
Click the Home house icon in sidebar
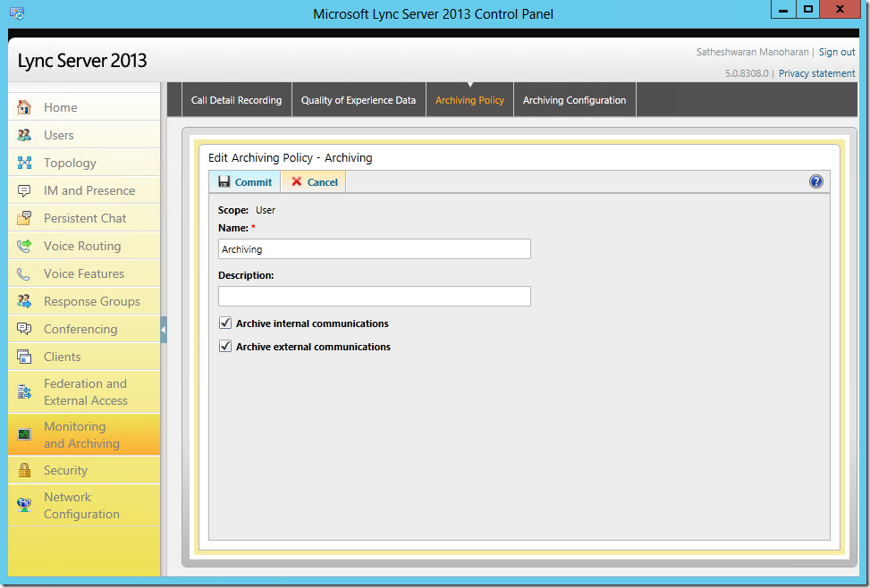(24, 107)
